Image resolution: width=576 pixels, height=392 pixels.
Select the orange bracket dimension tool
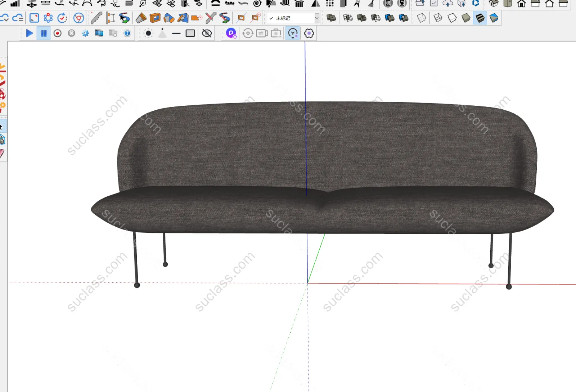pyautogui.click(x=111, y=18)
